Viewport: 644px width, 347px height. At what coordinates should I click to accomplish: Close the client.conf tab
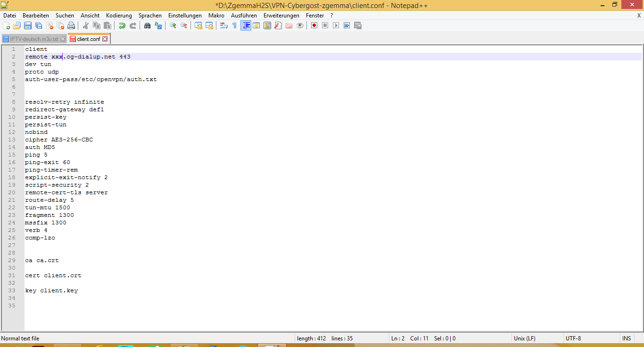pos(105,39)
